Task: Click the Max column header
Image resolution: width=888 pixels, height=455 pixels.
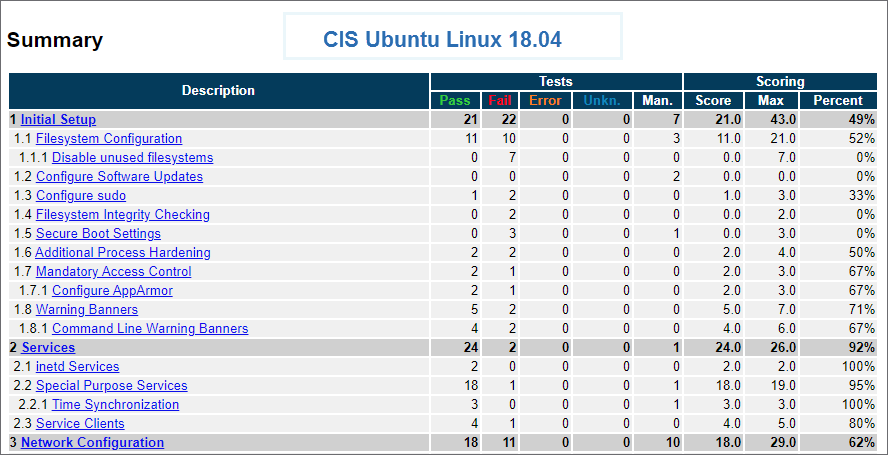Action: pos(771,101)
